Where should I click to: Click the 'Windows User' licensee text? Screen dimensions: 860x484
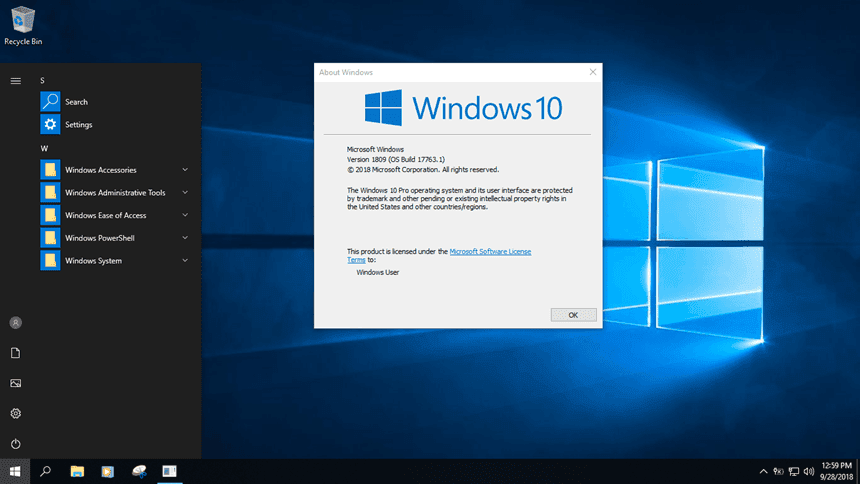pyautogui.click(x=378, y=272)
